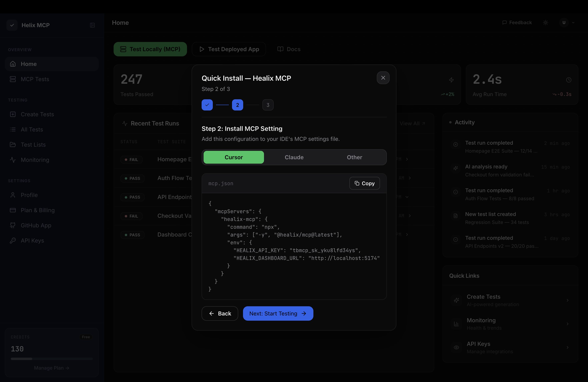Open GitHub App settings
588x382 pixels.
point(36,225)
